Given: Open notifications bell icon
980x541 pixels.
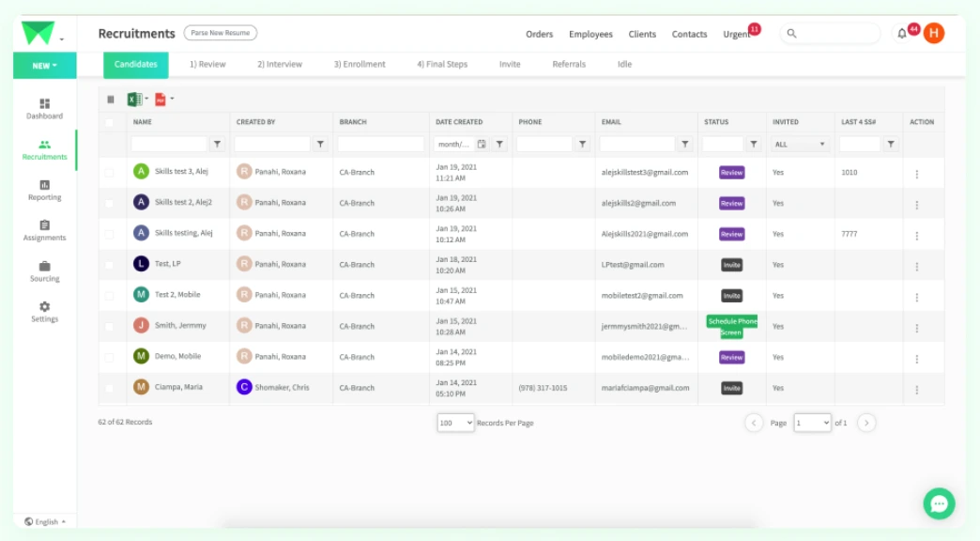Looking at the screenshot, I should (x=902, y=34).
